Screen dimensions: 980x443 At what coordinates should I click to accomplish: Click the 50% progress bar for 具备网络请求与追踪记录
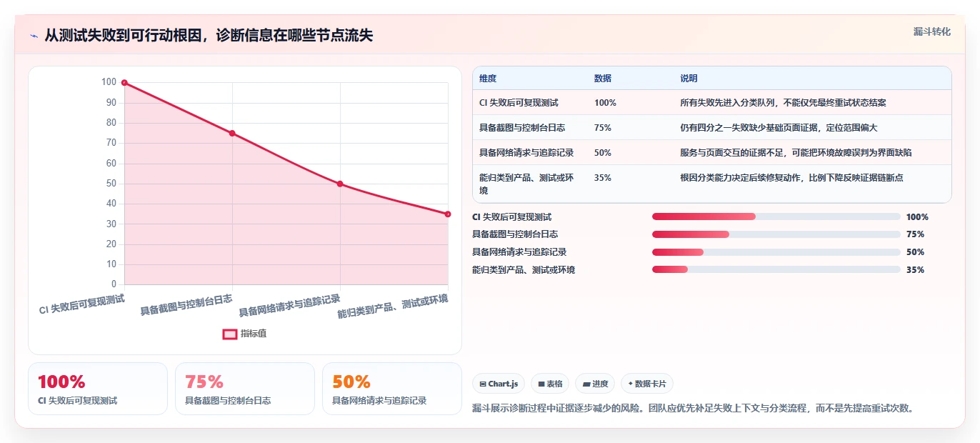776,252
